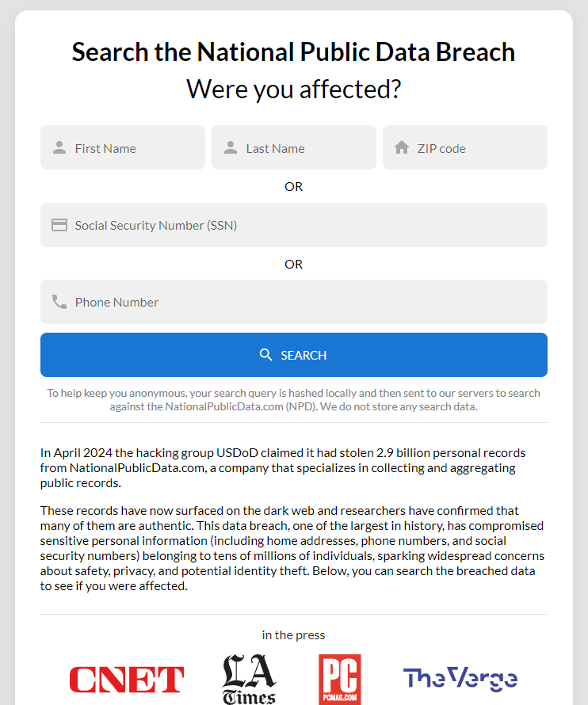The width and height of the screenshot is (588, 705).
Task: Click the "Search the National Public Data Breach" heading
Action: [x=293, y=52]
